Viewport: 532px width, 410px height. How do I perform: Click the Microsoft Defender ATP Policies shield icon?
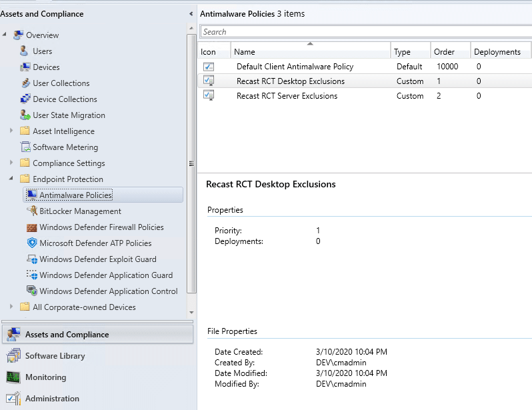pyautogui.click(x=32, y=243)
